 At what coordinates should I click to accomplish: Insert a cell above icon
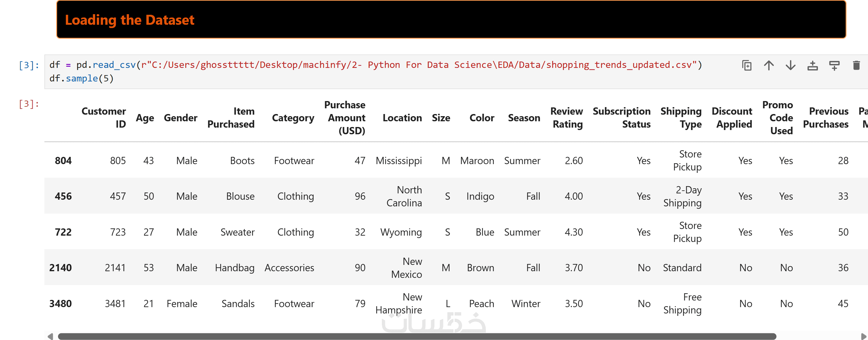pyautogui.click(x=812, y=65)
